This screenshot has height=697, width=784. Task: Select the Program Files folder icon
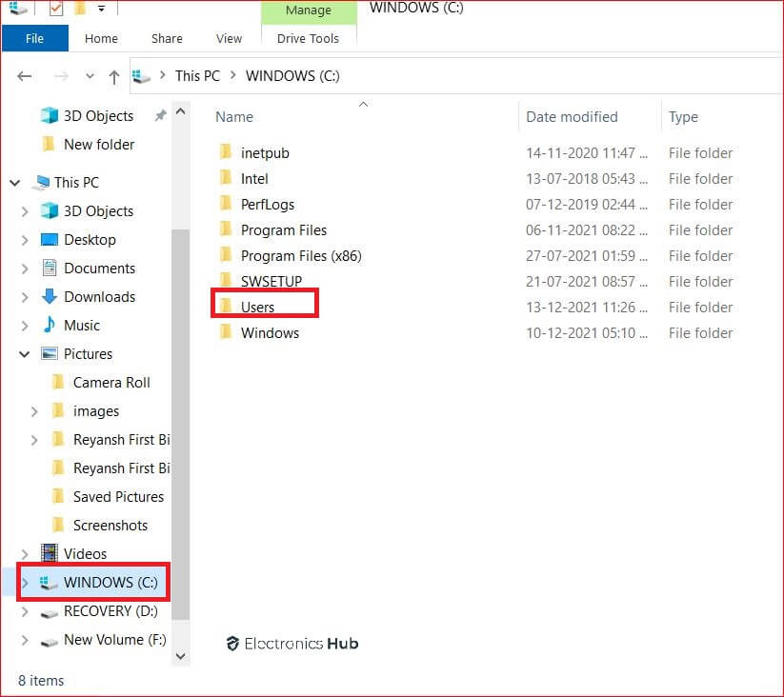[x=226, y=229]
